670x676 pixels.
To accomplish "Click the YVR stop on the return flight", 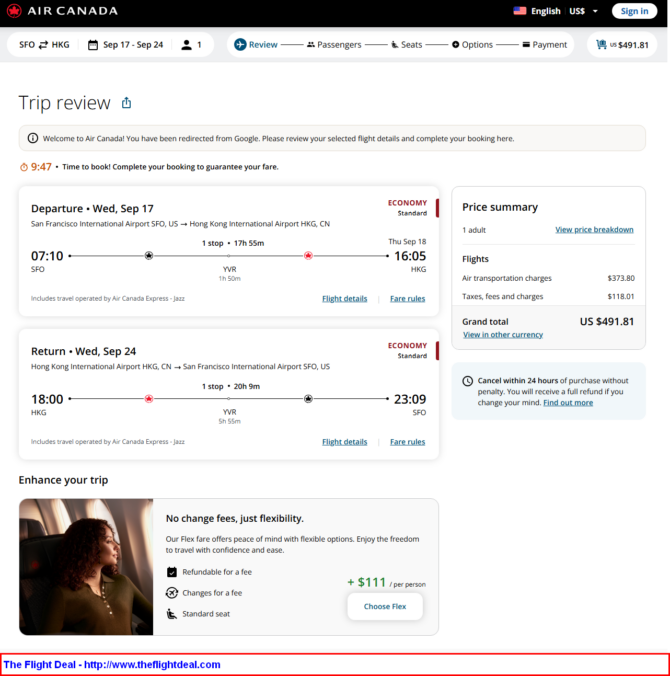I will [x=229, y=412].
